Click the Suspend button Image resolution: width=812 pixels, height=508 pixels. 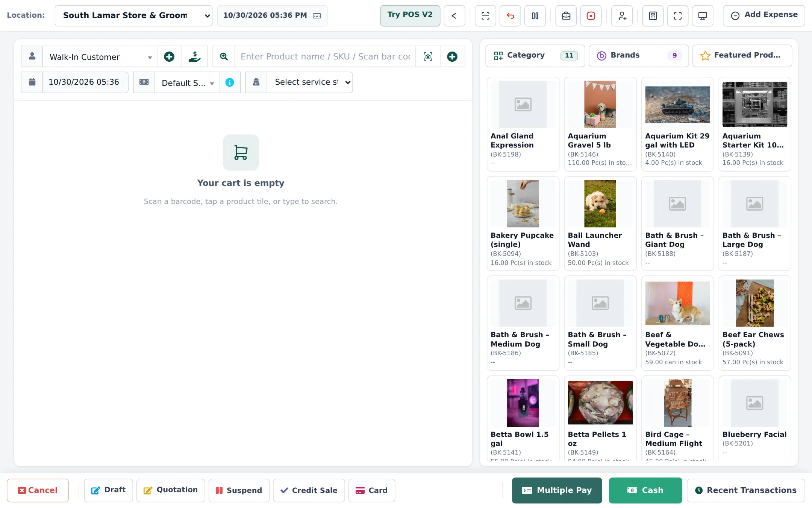coord(239,490)
